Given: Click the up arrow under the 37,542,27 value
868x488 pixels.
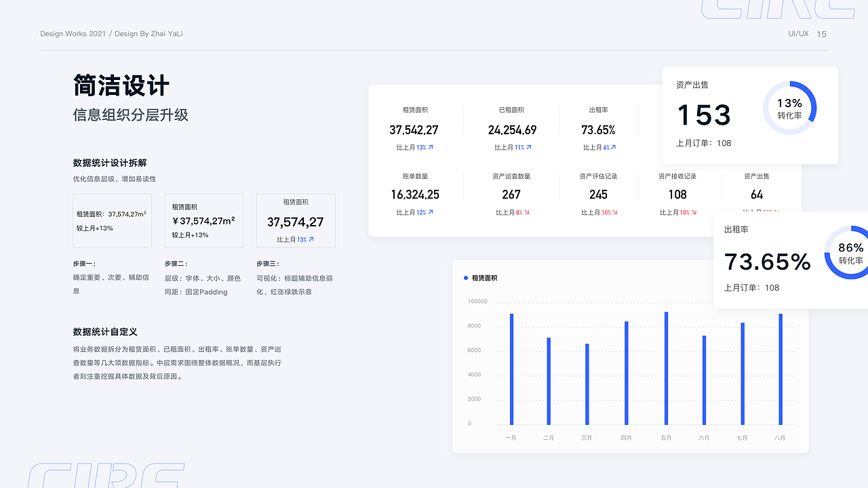Looking at the screenshot, I should 430,147.
